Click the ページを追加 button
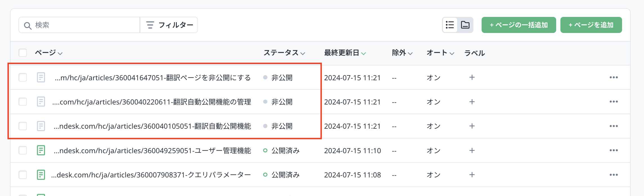This screenshot has width=644, height=196. point(591,25)
